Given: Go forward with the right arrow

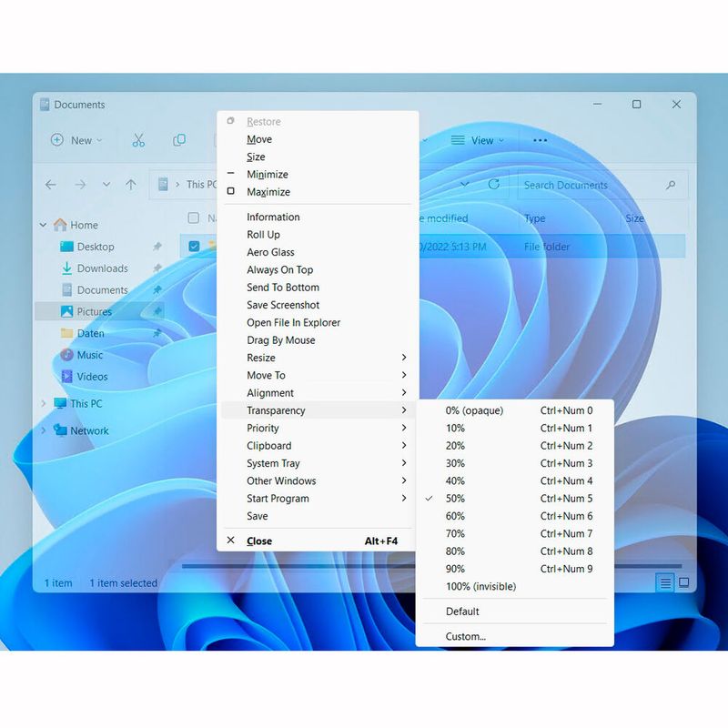Looking at the screenshot, I should coord(80,185).
